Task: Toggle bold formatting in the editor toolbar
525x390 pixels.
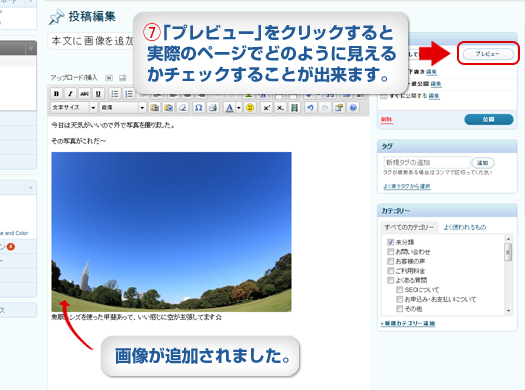Action: click(x=57, y=94)
